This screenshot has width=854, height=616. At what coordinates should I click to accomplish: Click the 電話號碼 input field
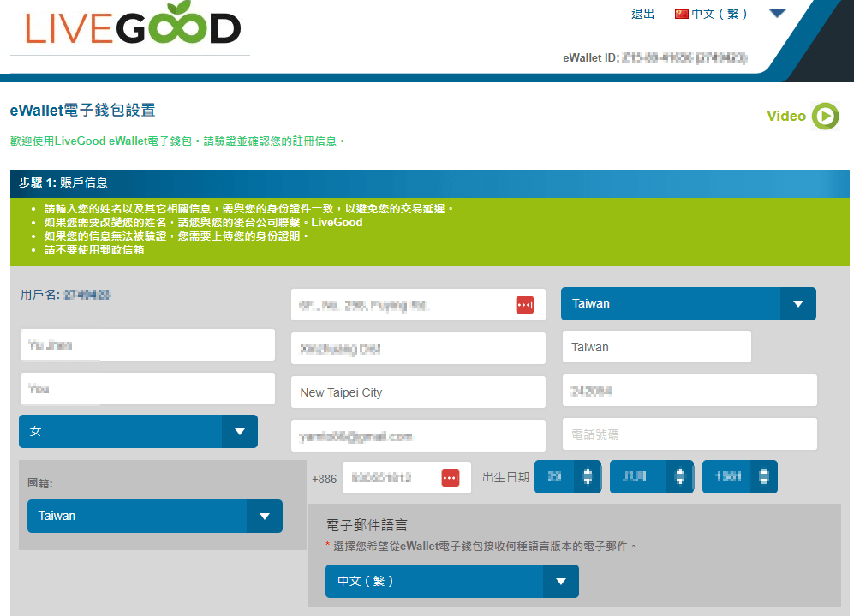tap(689, 434)
